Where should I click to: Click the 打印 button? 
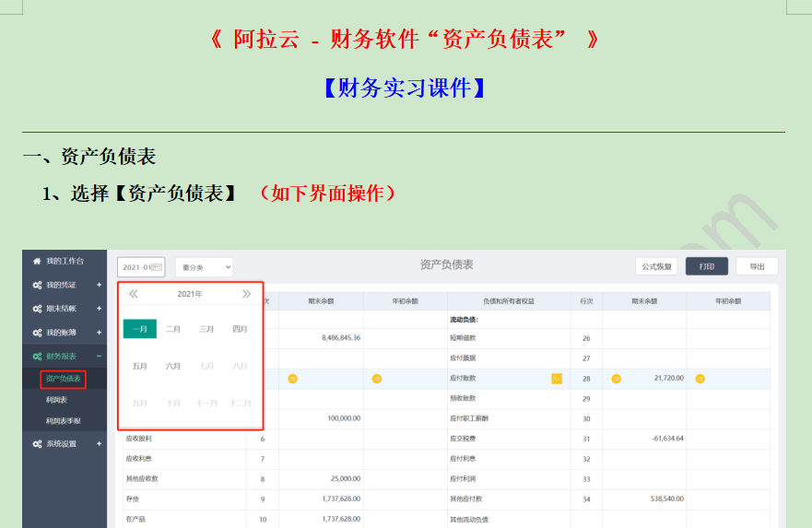tap(707, 266)
